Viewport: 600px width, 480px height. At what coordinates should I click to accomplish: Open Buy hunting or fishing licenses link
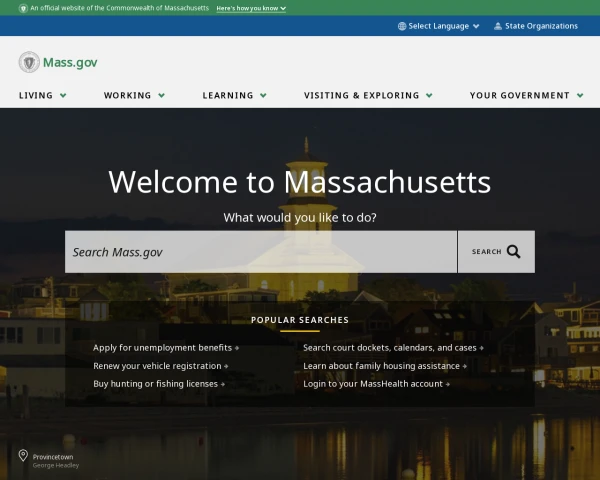[x=159, y=384]
